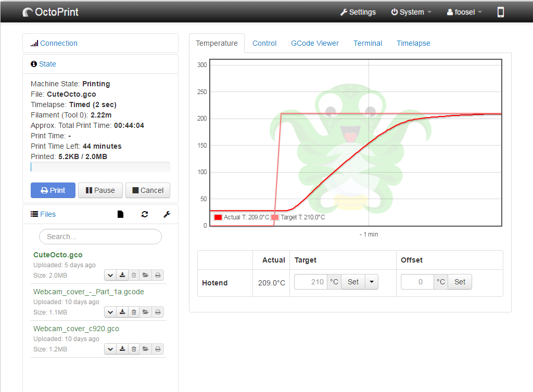The width and height of the screenshot is (533, 392).
Task: Switch to the GCode Viewer tab
Action: tap(314, 43)
